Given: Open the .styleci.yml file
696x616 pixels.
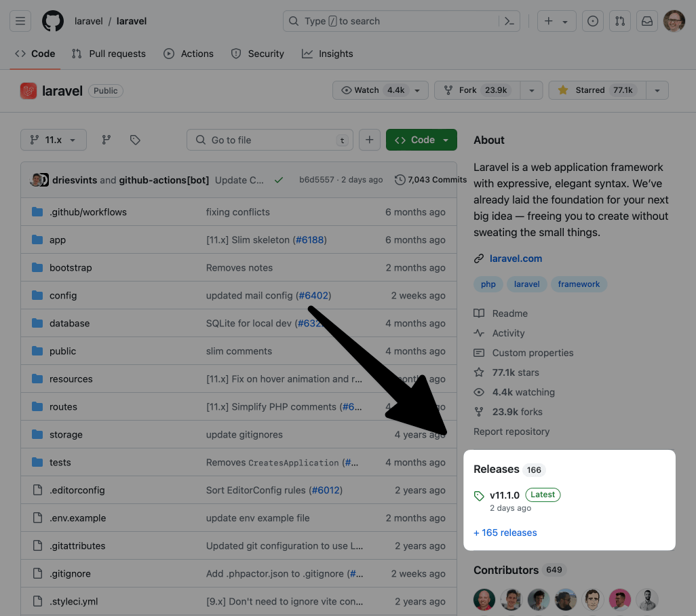Looking at the screenshot, I should coord(73,601).
